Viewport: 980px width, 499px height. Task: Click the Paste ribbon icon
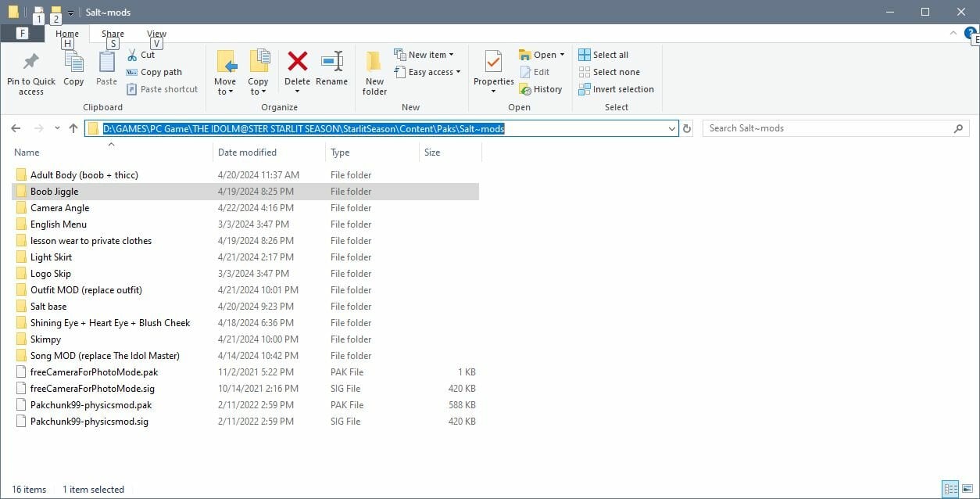click(106, 69)
